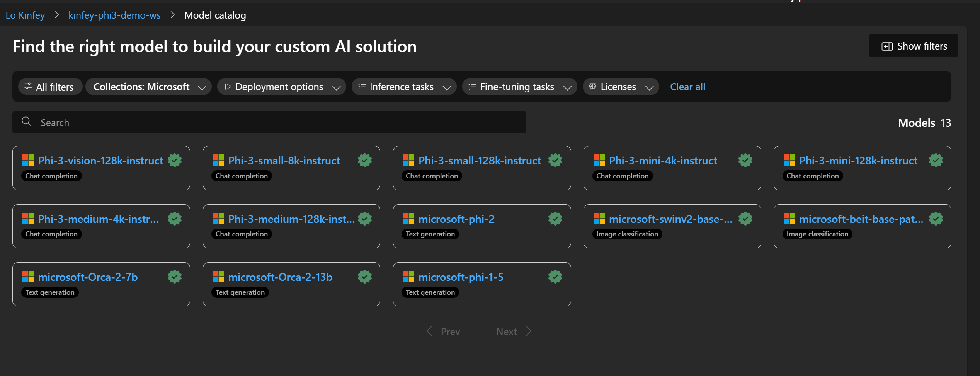Screen dimensions: 980x376
Task: Click the Microsoft logo on Phi-3-mini-4k-instruct card
Action: (x=599, y=160)
